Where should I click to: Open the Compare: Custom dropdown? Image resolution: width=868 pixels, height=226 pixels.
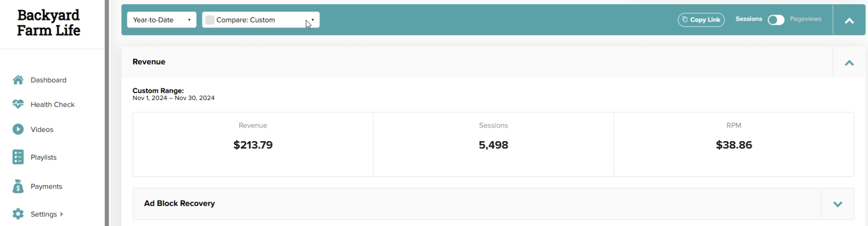tap(261, 20)
